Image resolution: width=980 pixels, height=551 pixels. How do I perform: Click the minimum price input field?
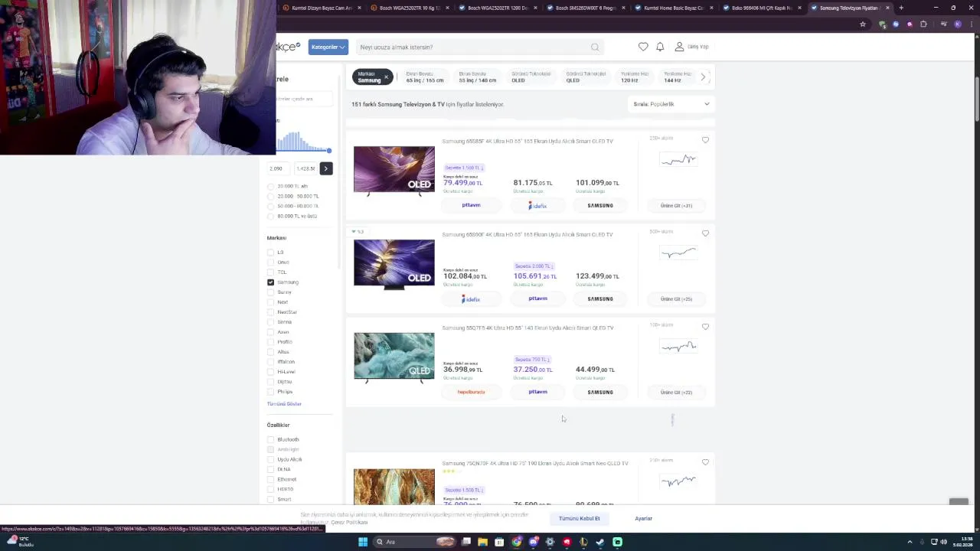tap(277, 168)
